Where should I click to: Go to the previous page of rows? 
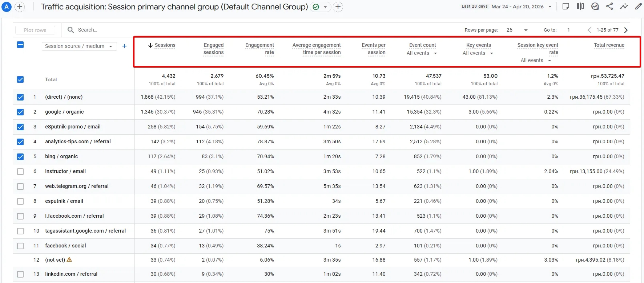pyautogui.click(x=589, y=30)
